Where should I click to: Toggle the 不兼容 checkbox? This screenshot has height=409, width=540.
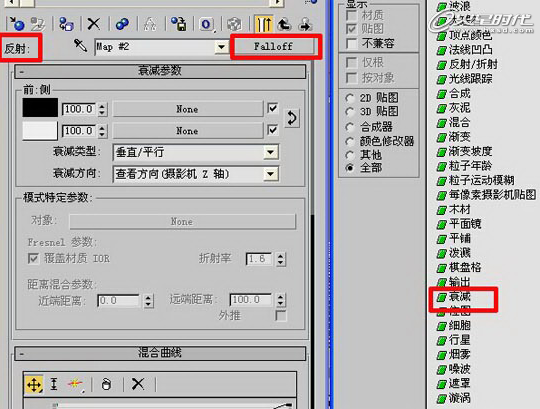[x=351, y=43]
